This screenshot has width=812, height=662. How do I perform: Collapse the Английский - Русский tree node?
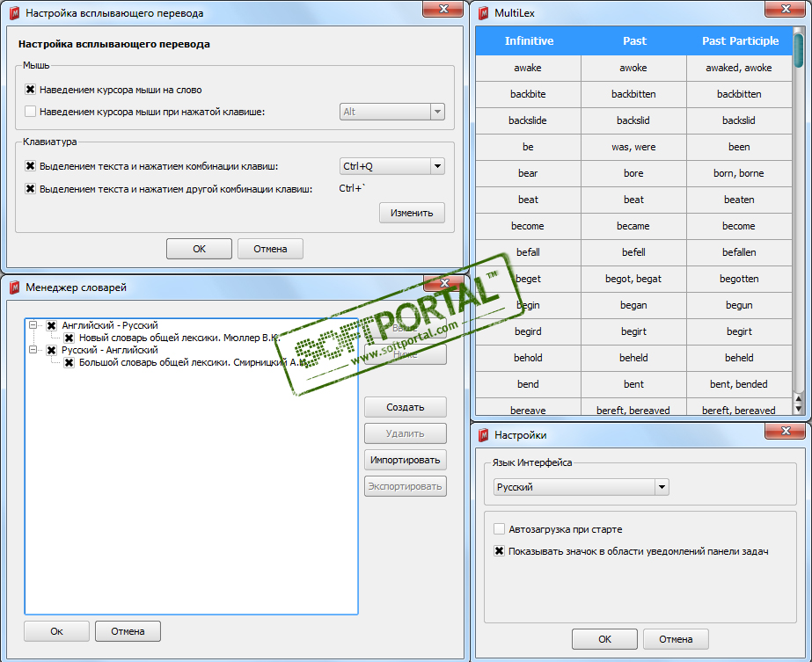point(33,325)
